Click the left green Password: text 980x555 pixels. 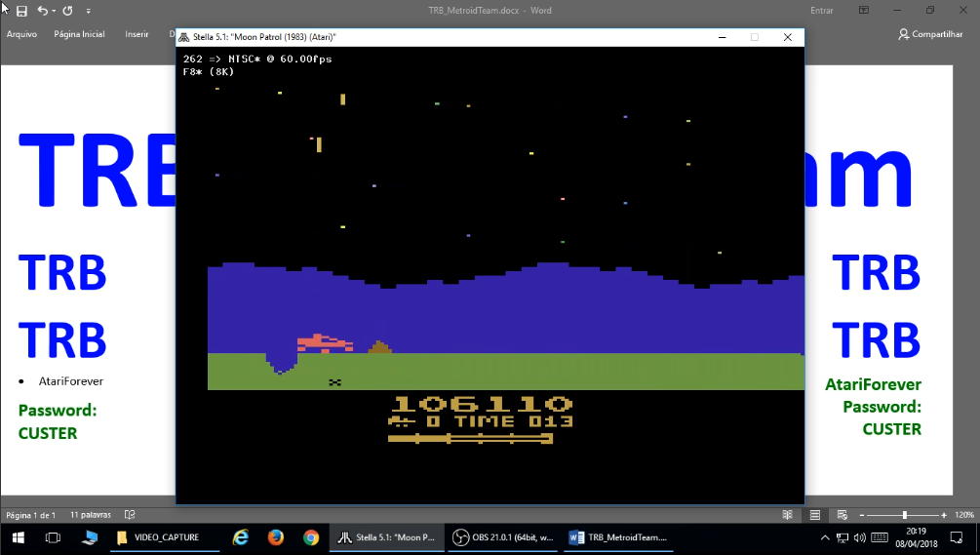coord(58,411)
